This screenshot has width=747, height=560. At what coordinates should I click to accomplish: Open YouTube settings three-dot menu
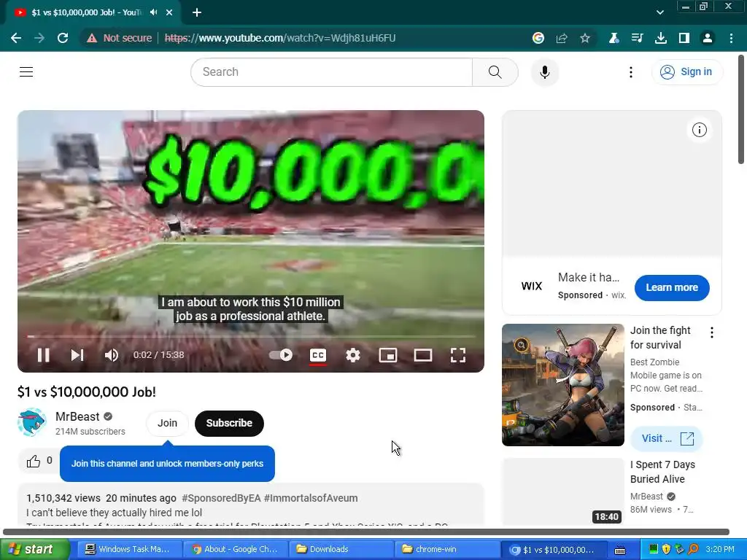(631, 72)
